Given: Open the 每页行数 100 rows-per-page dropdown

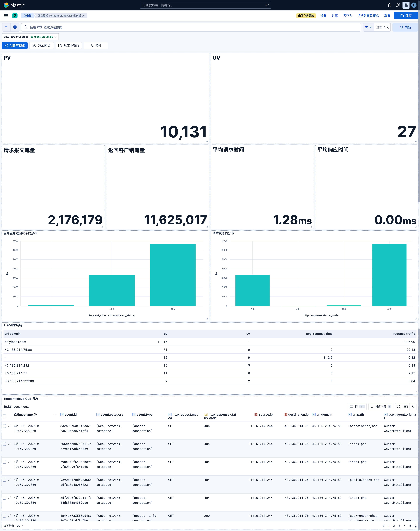Looking at the screenshot, I should tap(14, 526).
